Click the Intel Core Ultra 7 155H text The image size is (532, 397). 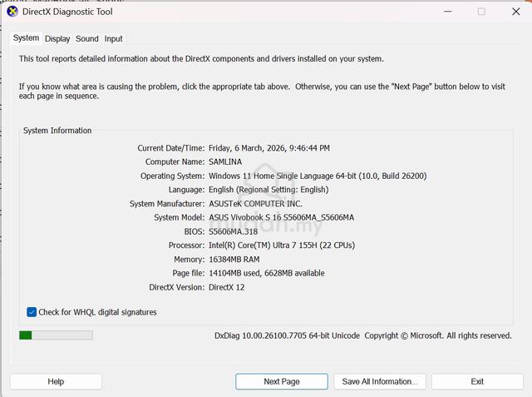[x=282, y=246]
